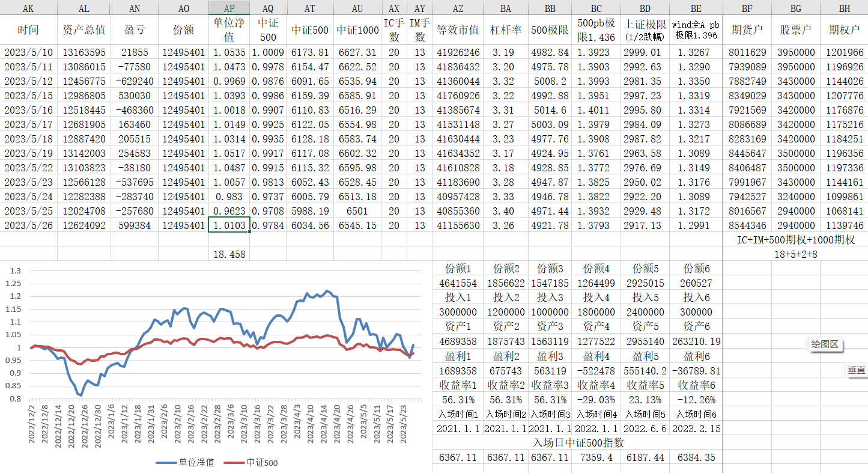Click the 垂直 label at right edge

tap(857, 371)
